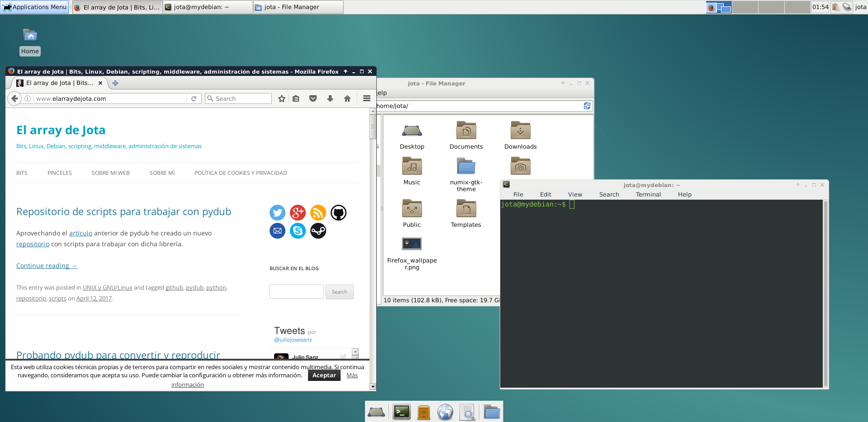Select the Pictures camera folder icon

(x=521, y=166)
